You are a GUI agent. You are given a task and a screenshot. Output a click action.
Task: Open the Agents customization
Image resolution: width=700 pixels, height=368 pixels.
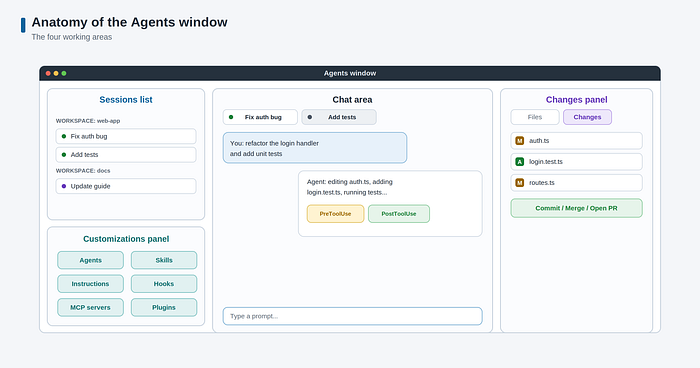pyautogui.click(x=90, y=260)
